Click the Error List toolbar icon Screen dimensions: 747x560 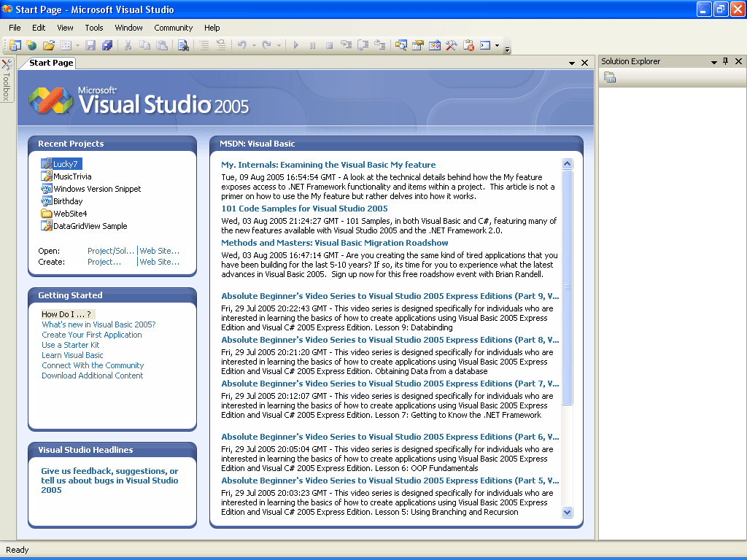click(x=468, y=45)
